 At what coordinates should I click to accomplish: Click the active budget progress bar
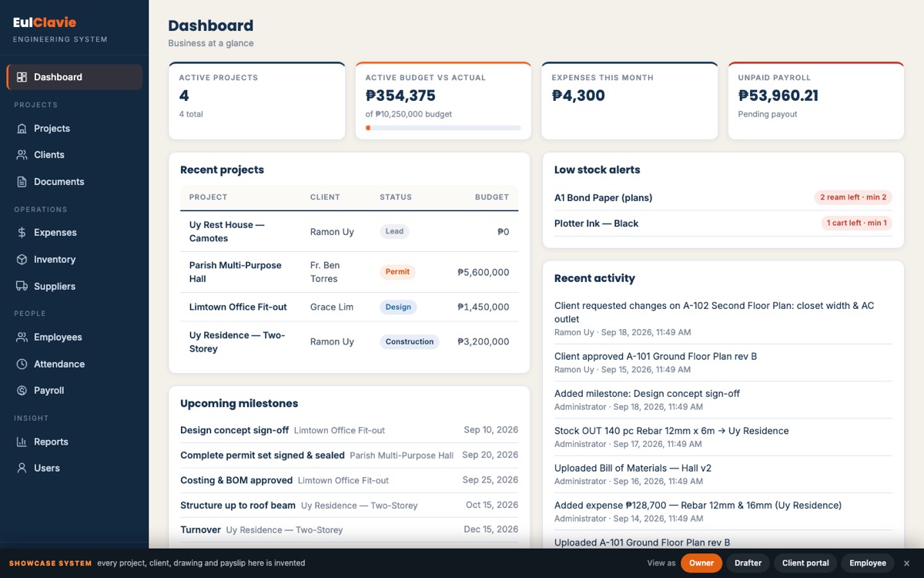pyautogui.click(x=444, y=128)
